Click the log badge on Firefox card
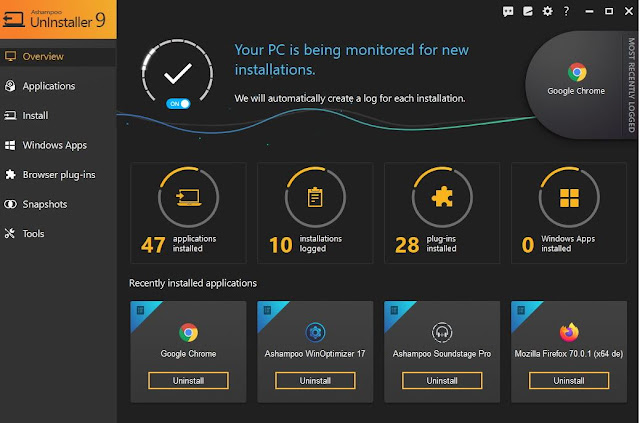The width and height of the screenshot is (640, 423). pos(521,310)
